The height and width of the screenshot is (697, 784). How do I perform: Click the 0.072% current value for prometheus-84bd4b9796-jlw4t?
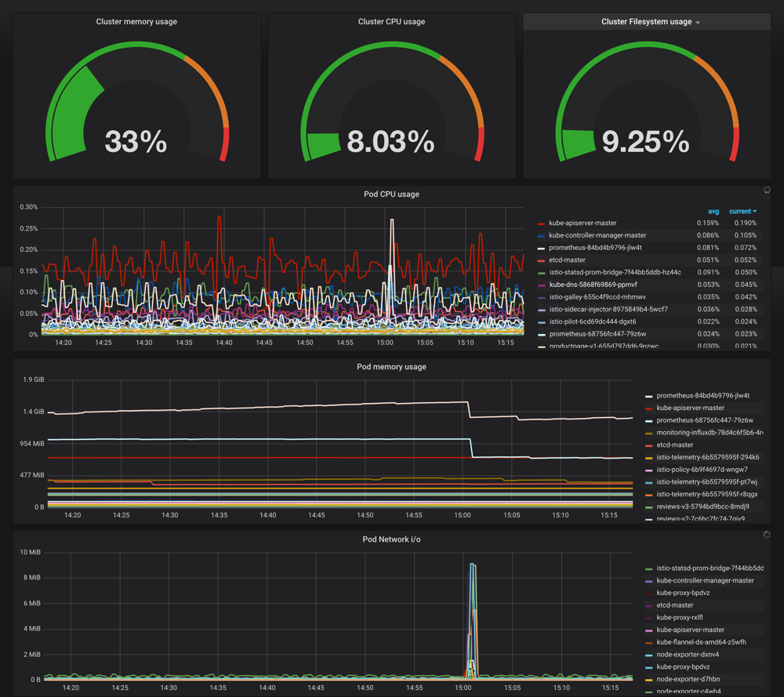(746, 248)
